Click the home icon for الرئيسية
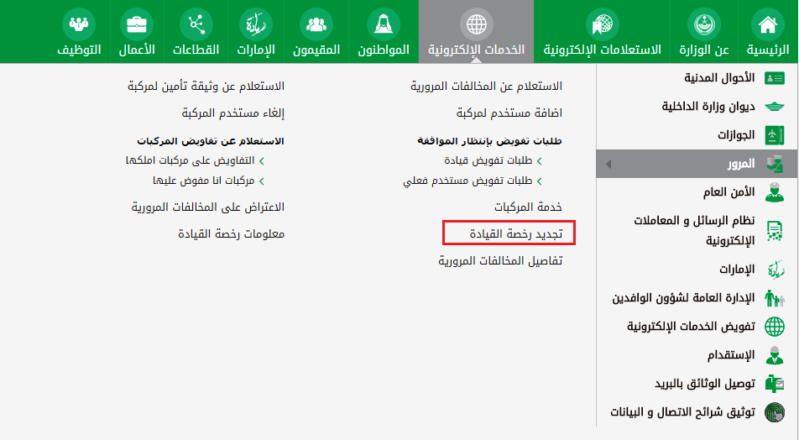This screenshot has height=440, width=799. point(768,23)
